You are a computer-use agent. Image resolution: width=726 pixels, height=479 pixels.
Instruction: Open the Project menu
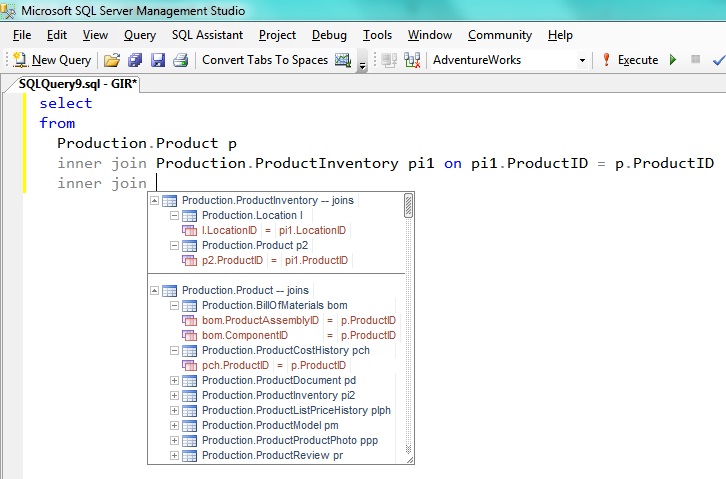click(x=277, y=35)
